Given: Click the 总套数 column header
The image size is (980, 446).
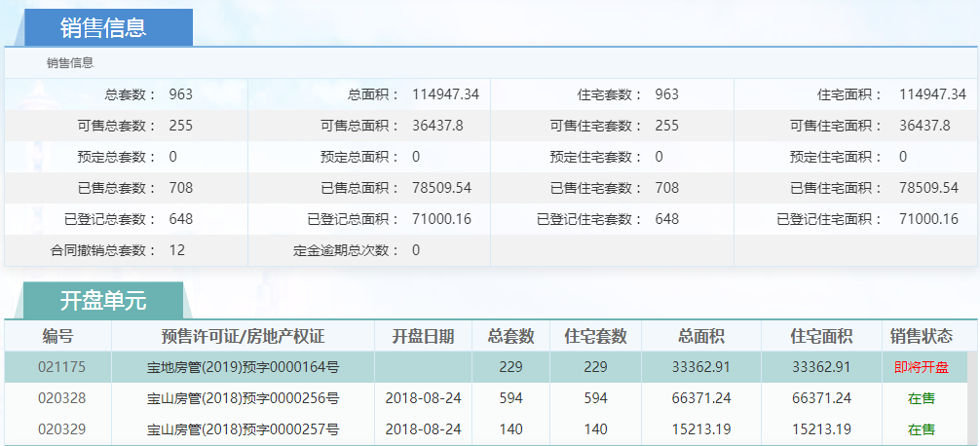Looking at the screenshot, I should [510, 336].
